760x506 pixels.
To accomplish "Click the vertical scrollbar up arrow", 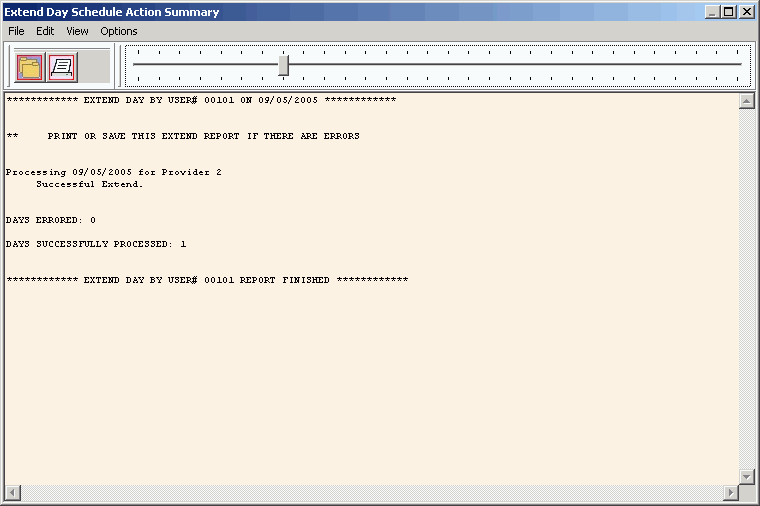I will pos(746,101).
